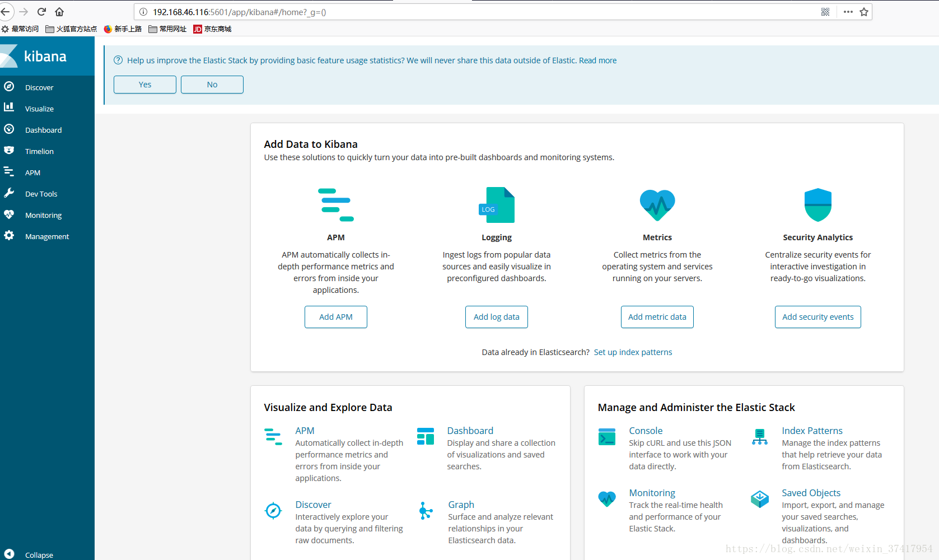The width and height of the screenshot is (939, 560).
Task: Select Timelion in the side navigation
Action: click(x=39, y=151)
